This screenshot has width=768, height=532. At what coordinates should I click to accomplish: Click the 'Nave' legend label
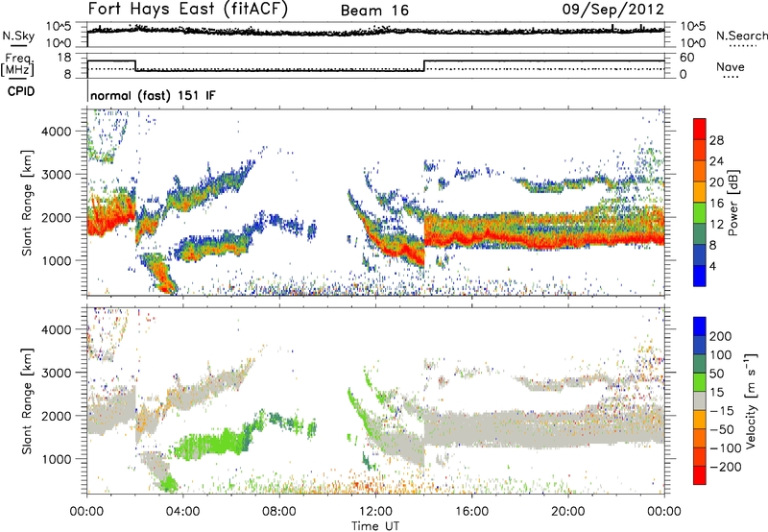point(731,66)
